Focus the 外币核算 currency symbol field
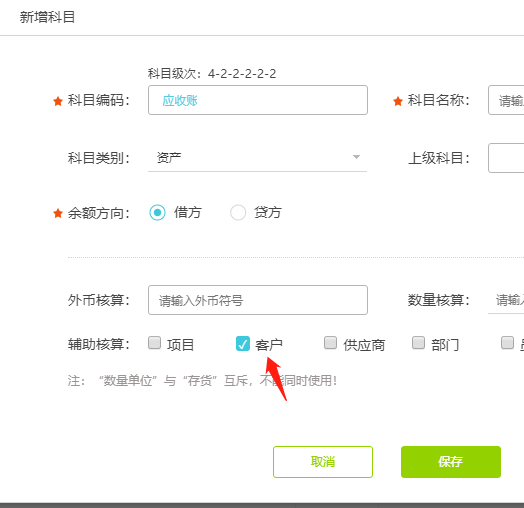Image resolution: width=524 pixels, height=508 pixels. pyautogui.click(x=258, y=300)
